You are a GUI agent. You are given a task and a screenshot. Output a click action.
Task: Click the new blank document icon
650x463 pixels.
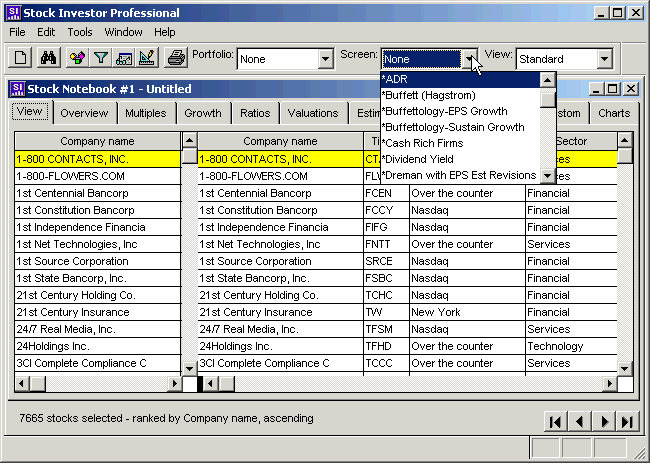click(x=21, y=58)
